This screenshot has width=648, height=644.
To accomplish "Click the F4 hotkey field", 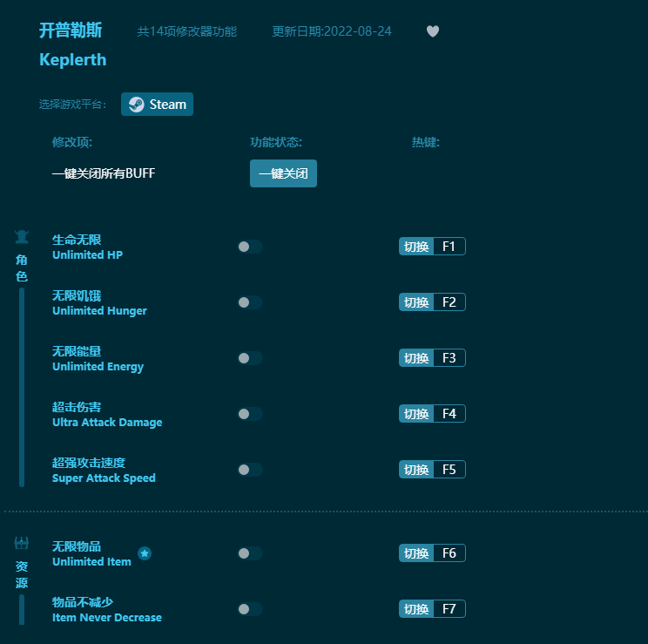I will pos(449,414).
